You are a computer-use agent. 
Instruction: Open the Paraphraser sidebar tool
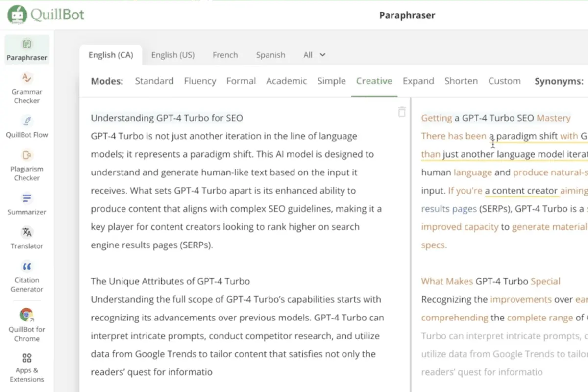pyautogui.click(x=27, y=50)
